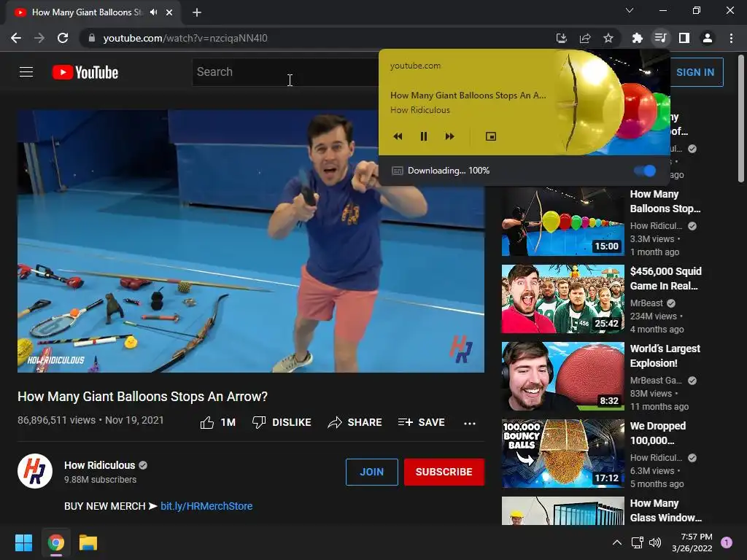Share this page icon in address bar

pyautogui.click(x=585, y=38)
